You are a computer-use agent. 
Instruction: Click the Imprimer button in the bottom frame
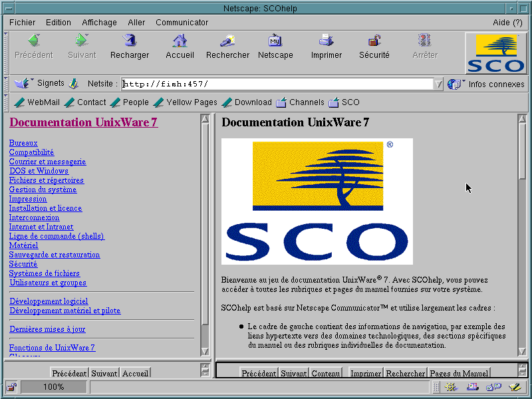tap(365, 373)
